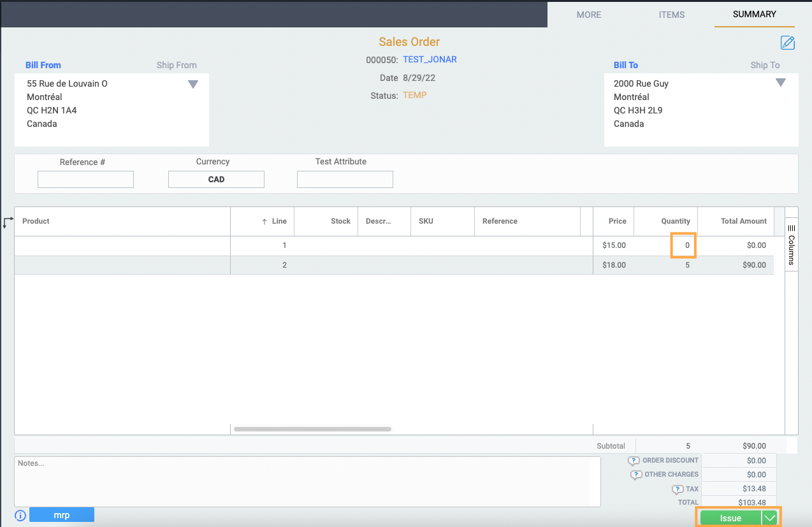Viewport: 812px width, 527px height.
Task: Select the Bill From tab
Action: click(43, 65)
